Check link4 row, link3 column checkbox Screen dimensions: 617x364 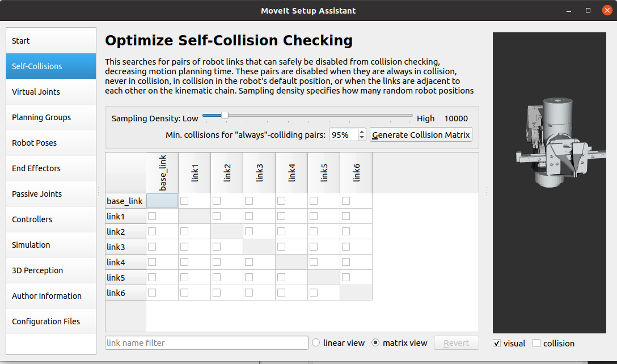tap(249, 262)
